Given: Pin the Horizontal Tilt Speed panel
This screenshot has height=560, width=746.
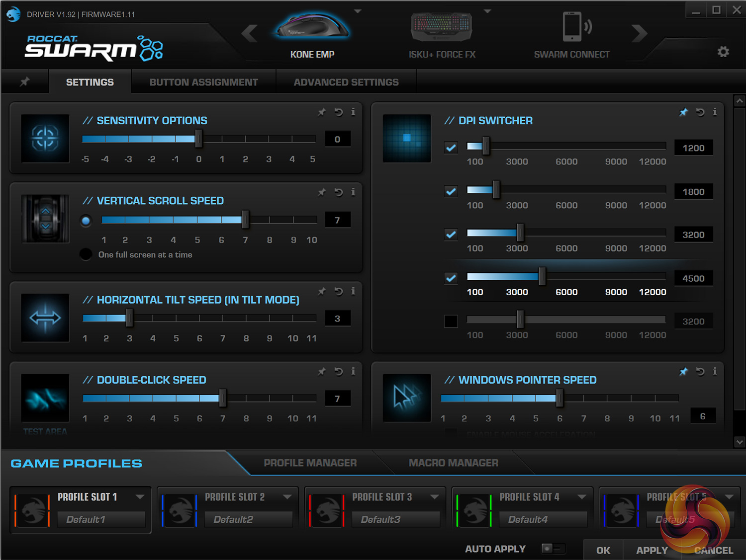Looking at the screenshot, I should [x=322, y=291].
